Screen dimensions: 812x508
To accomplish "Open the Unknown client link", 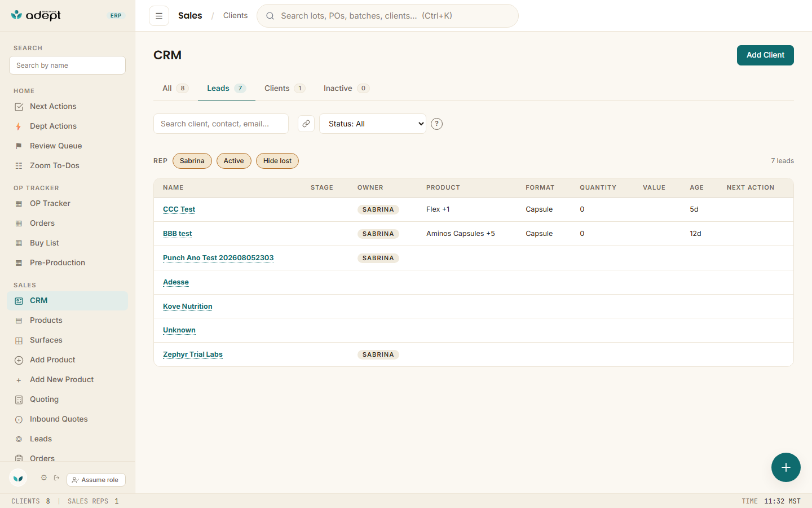I will (179, 330).
